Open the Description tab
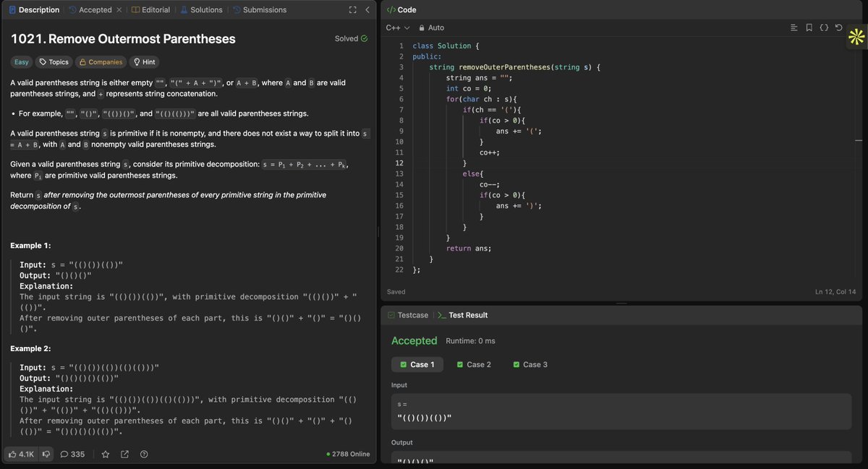The height and width of the screenshot is (469, 868). coord(34,10)
